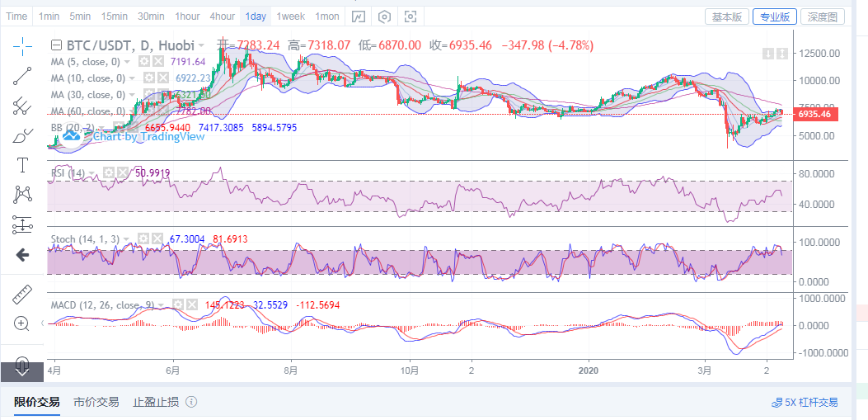The image size is (868, 420).
Task: Remove the MA (5, close, 0) indicator
Action: click(158, 62)
